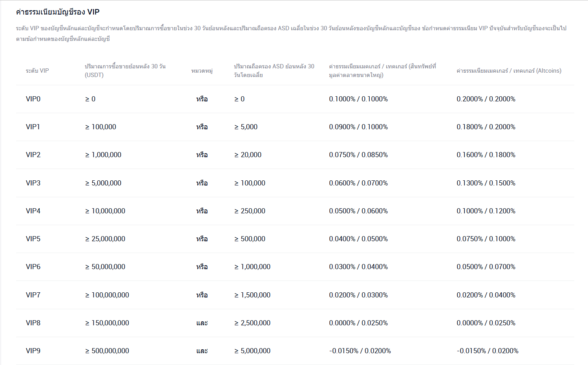This screenshot has width=588, height=365.
Task: Select the VIP1 row label
Action: click(x=33, y=127)
